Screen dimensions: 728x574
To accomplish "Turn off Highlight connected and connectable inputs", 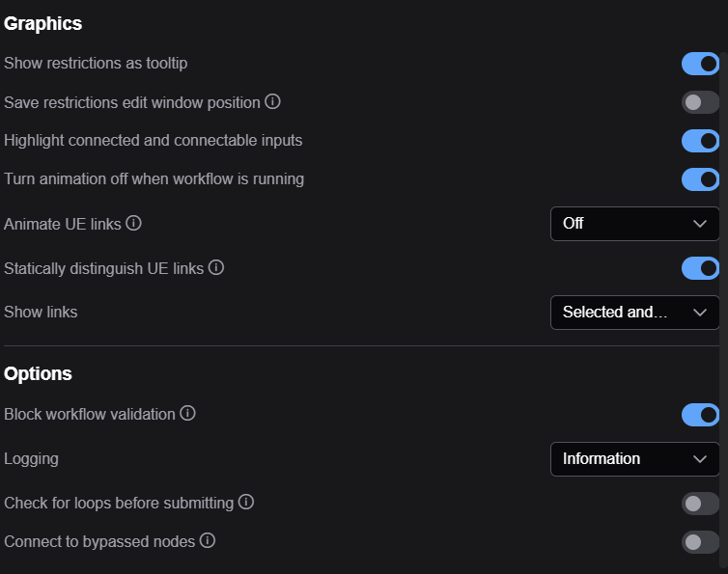I will click(700, 141).
